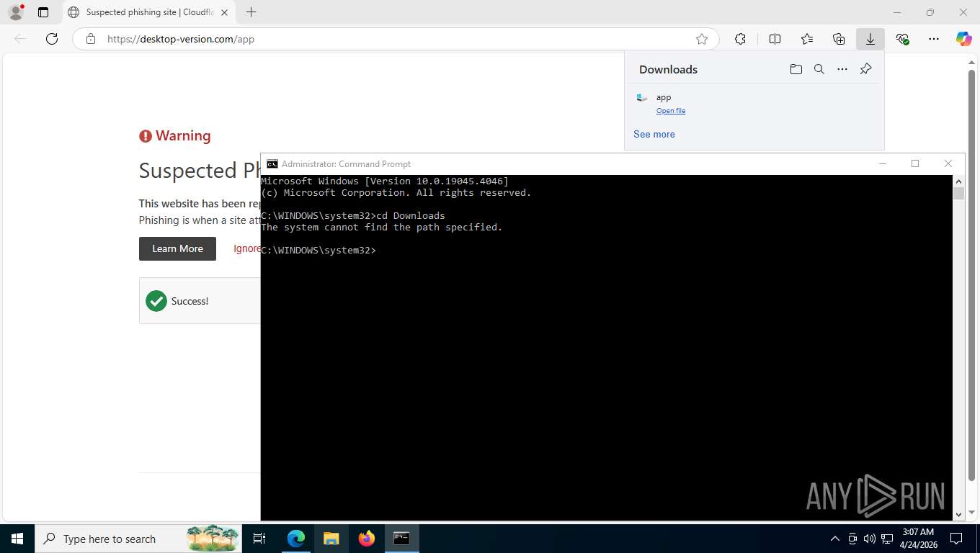Click inside the Command Prompt console area
Screen dimensions: 980x553
[606, 347]
